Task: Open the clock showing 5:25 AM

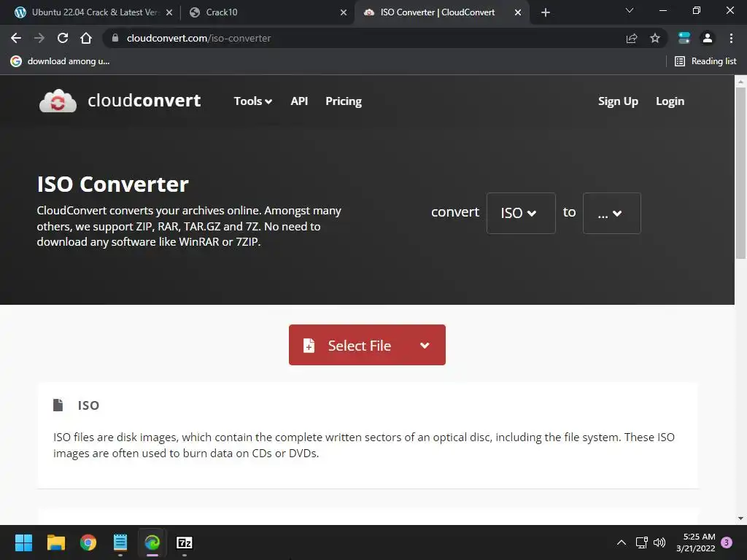Action: coord(695,542)
